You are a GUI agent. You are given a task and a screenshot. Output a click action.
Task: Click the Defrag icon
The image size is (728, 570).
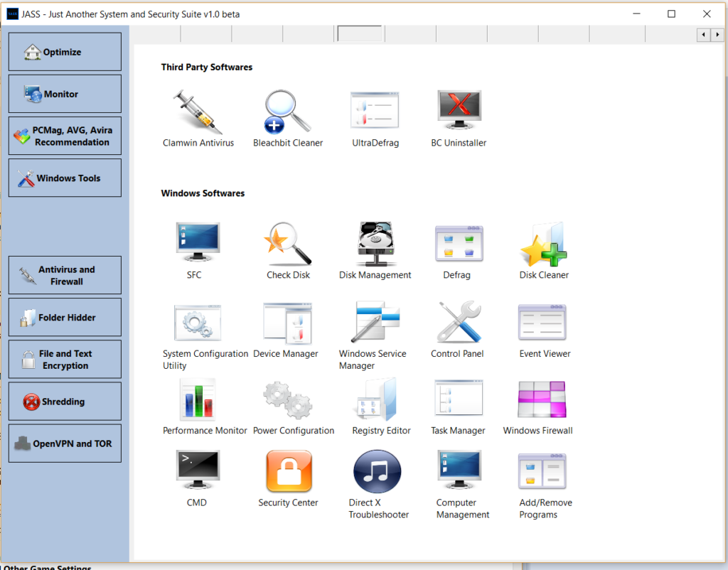click(x=459, y=244)
